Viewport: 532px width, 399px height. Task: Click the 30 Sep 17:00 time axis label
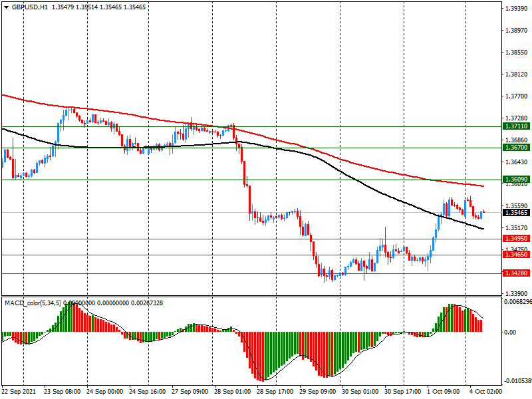click(x=403, y=392)
